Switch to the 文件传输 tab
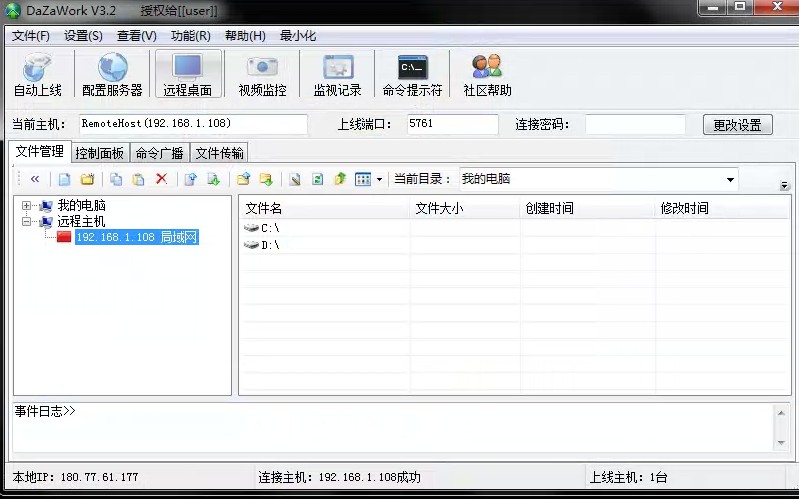 point(220,153)
